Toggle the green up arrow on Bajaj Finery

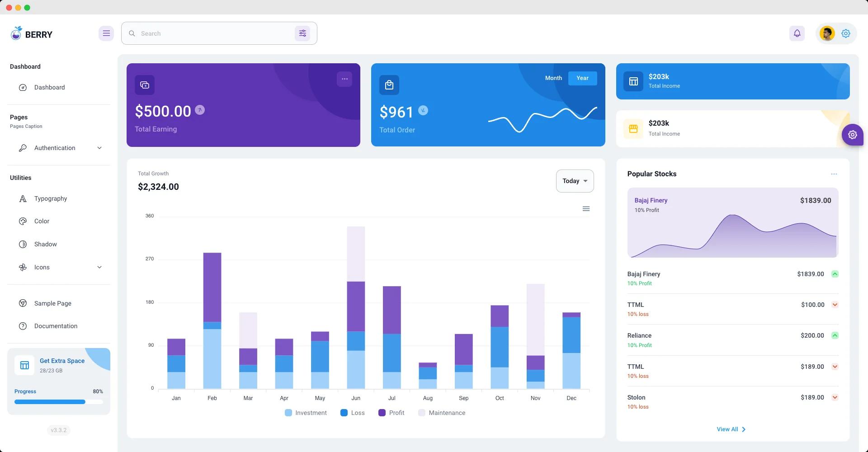tap(835, 274)
